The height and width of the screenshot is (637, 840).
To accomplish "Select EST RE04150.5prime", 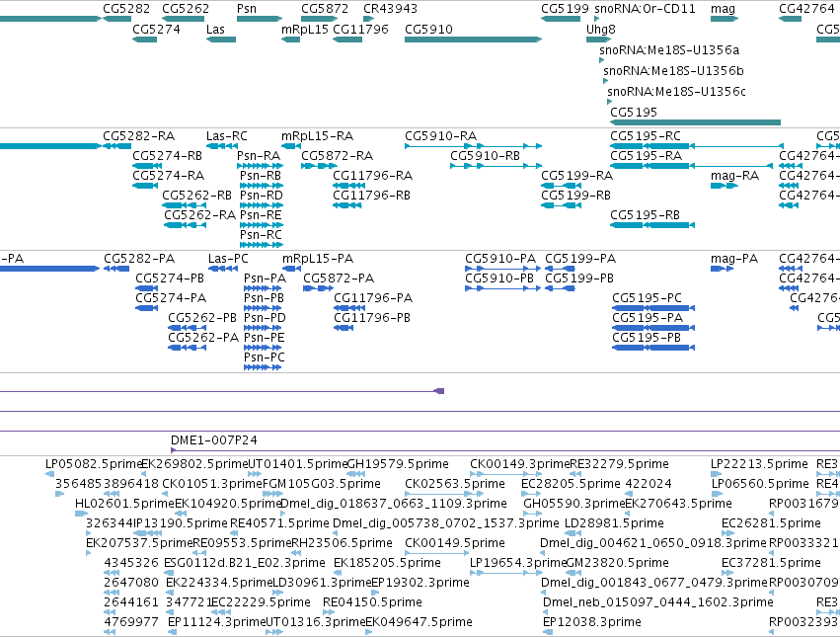I will click(372, 602).
